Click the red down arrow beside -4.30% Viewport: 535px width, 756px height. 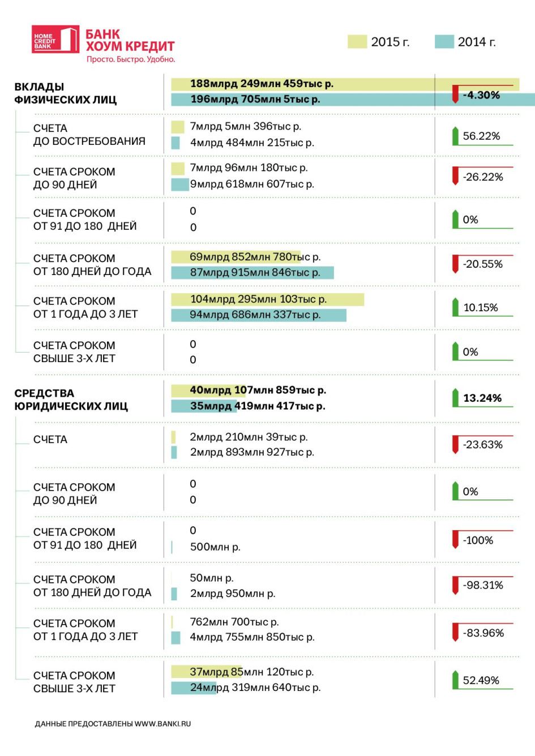(x=455, y=94)
